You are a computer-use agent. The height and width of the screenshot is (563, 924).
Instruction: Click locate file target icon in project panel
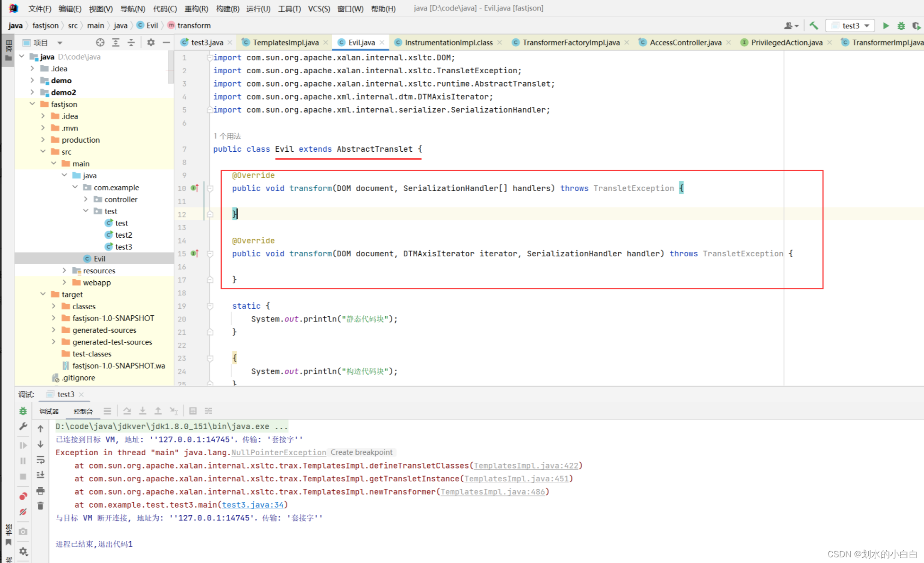pos(100,43)
